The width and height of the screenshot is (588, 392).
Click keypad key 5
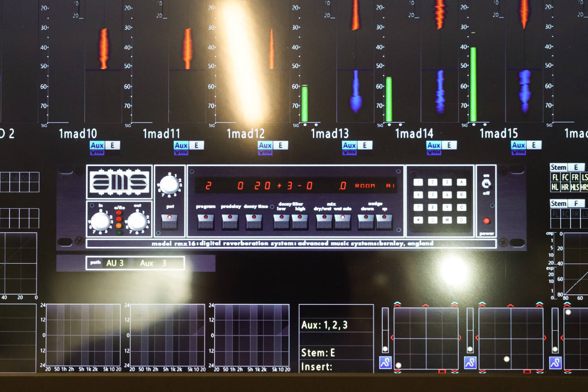click(433, 195)
